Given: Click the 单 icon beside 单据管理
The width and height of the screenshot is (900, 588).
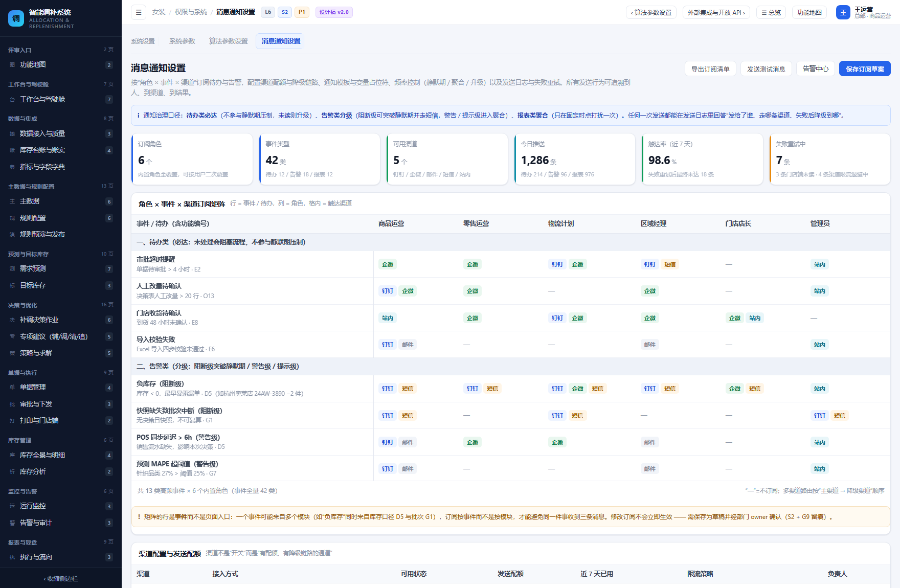Looking at the screenshot, I should coord(12,388).
